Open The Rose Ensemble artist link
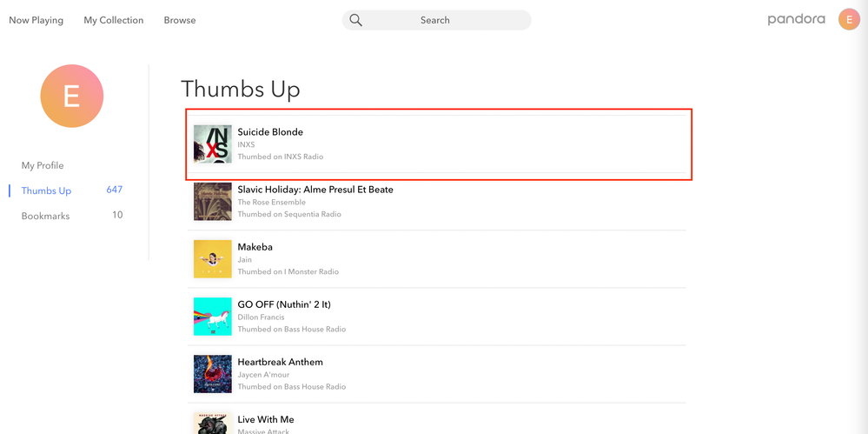Image resolution: width=868 pixels, height=434 pixels. (x=272, y=202)
